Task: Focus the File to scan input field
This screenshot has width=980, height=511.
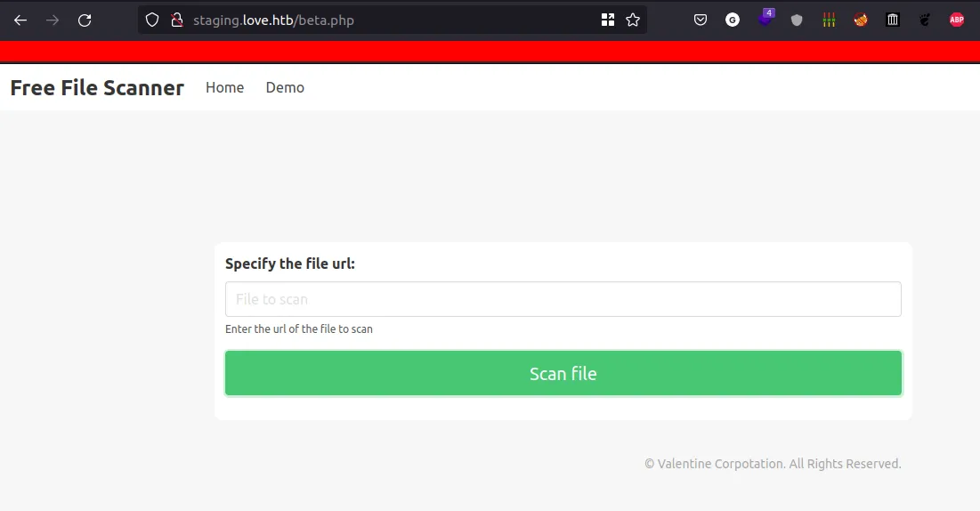Action: 563,299
